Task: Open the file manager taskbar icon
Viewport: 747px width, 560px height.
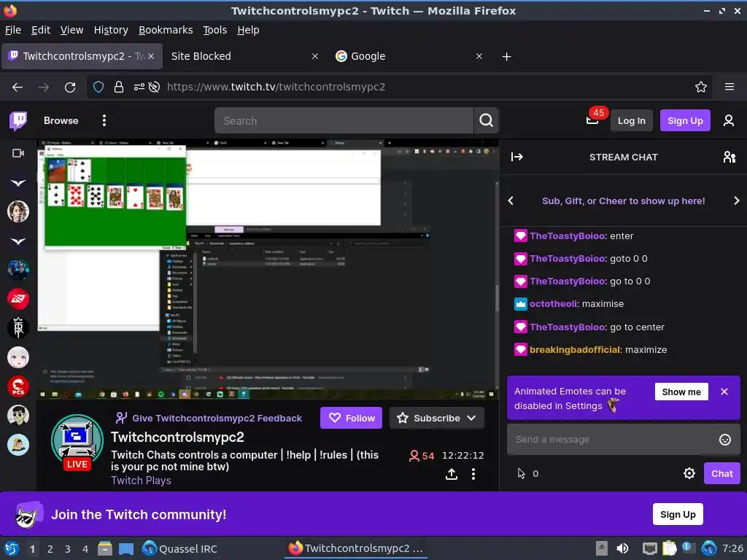Action: [x=105, y=548]
